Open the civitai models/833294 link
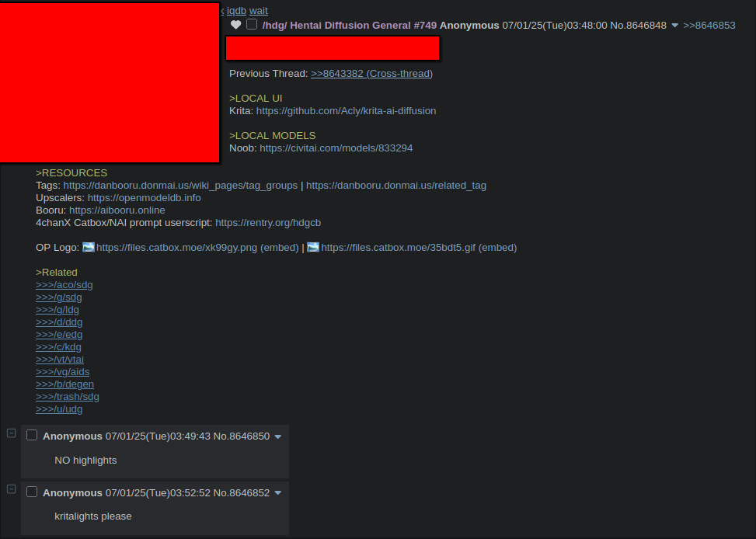 pos(336,148)
